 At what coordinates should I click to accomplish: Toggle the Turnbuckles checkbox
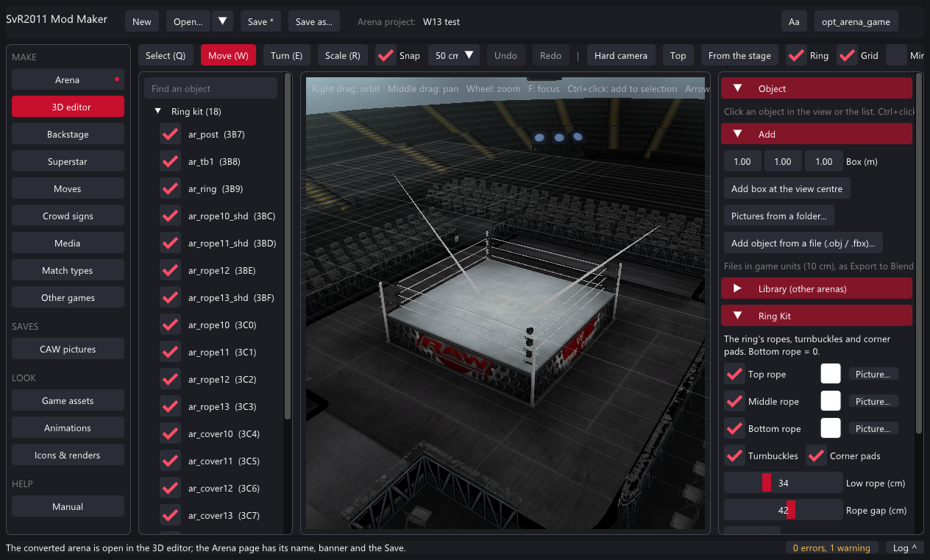734,456
